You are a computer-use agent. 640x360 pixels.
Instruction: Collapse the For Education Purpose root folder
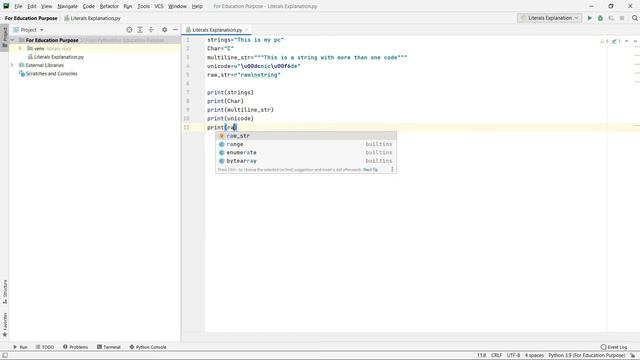(12, 40)
